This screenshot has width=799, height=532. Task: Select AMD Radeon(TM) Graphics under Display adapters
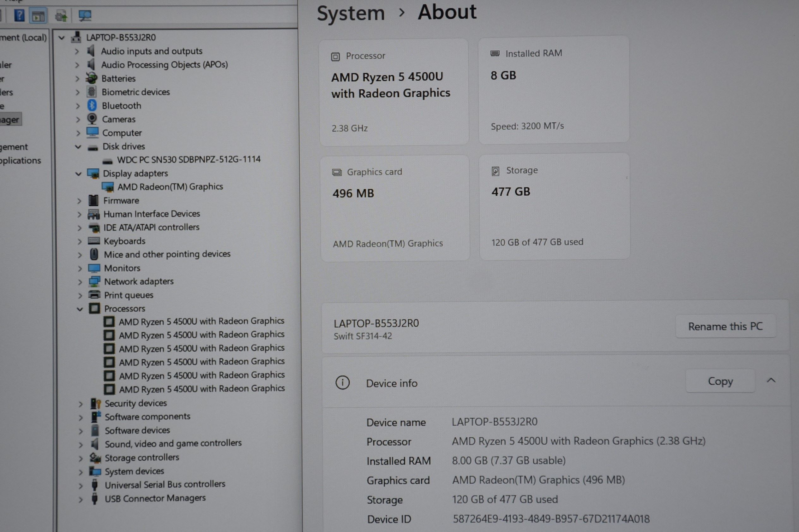[x=170, y=186]
